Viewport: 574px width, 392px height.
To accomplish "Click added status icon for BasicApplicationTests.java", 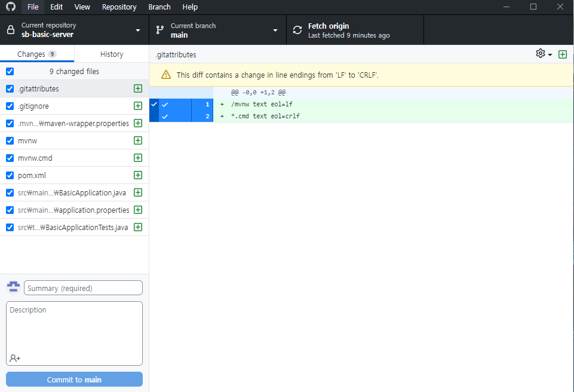I will point(138,227).
